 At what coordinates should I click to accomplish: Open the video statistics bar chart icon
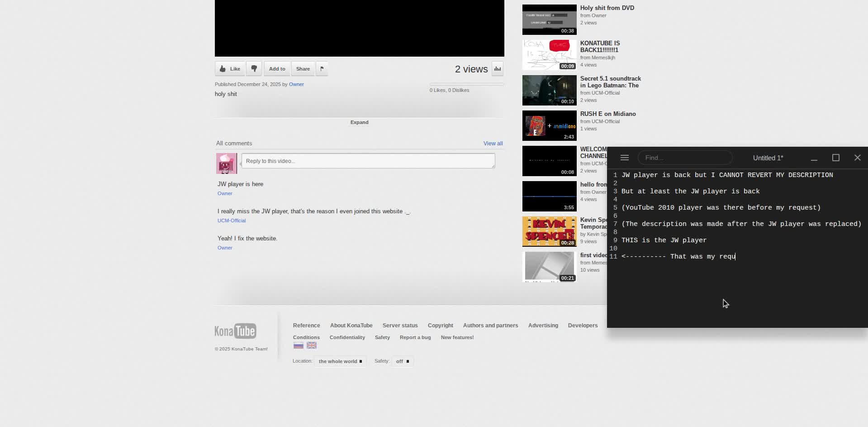click(497, 69)
